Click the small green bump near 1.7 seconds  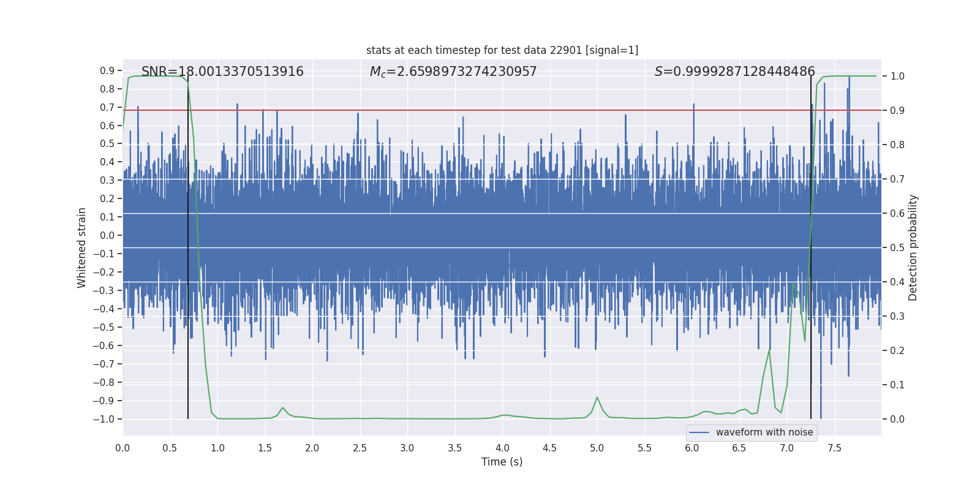[x=282, y=408]
